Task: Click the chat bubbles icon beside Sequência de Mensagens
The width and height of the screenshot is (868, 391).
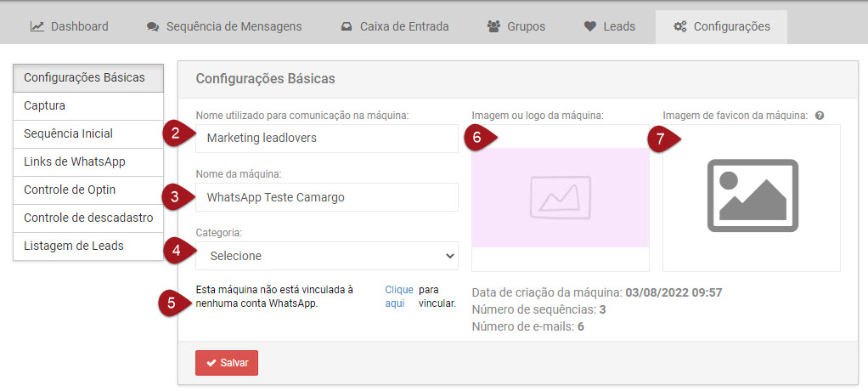Action: [x=153, y=26]
